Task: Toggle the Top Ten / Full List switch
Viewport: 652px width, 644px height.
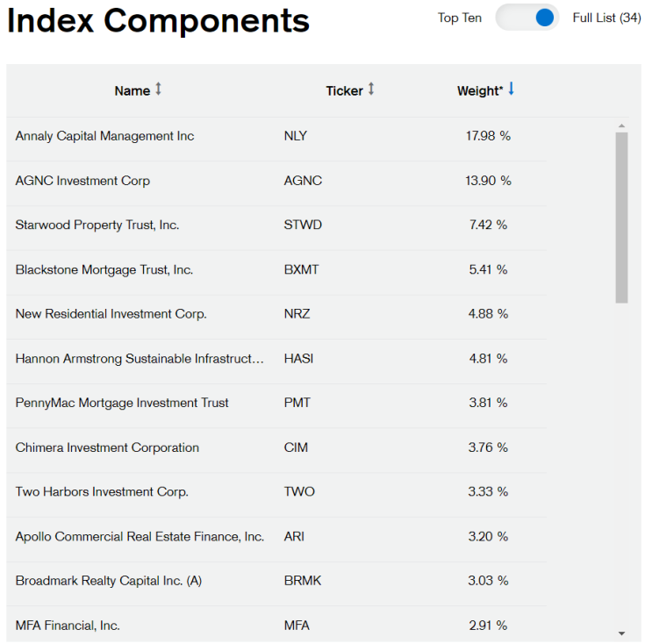Action: coord(527,18)
